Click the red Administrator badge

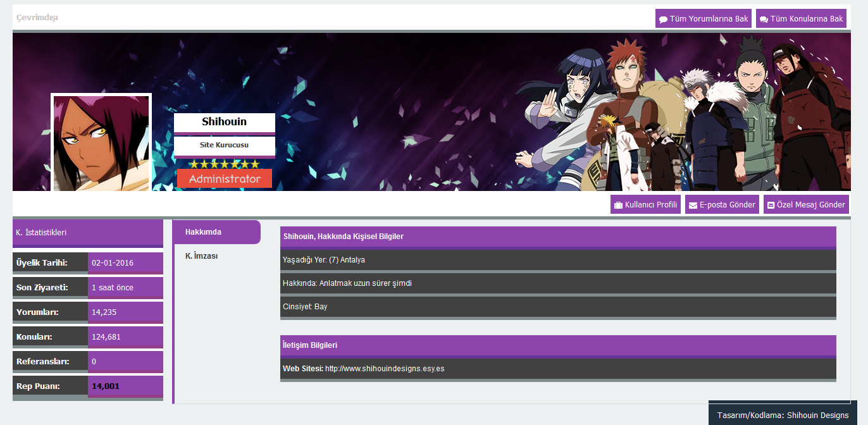tap(225, 178)
